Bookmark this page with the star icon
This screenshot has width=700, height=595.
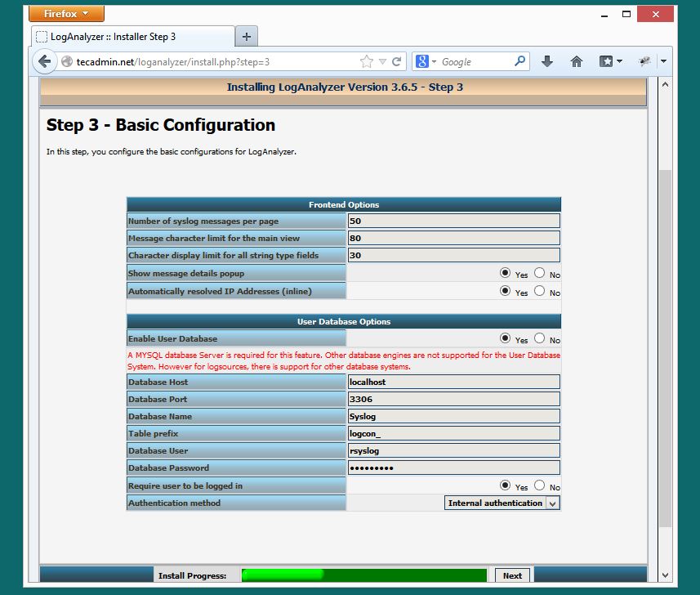367,61
